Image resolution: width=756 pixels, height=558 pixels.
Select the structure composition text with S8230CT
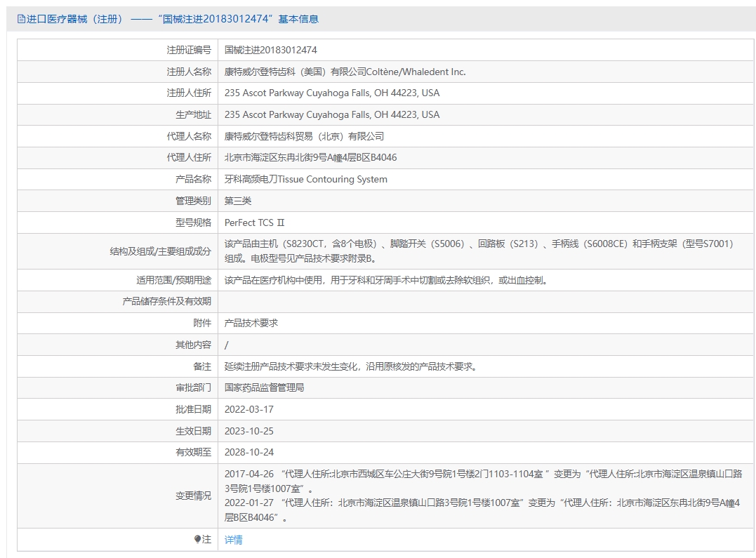pos(479,251)
